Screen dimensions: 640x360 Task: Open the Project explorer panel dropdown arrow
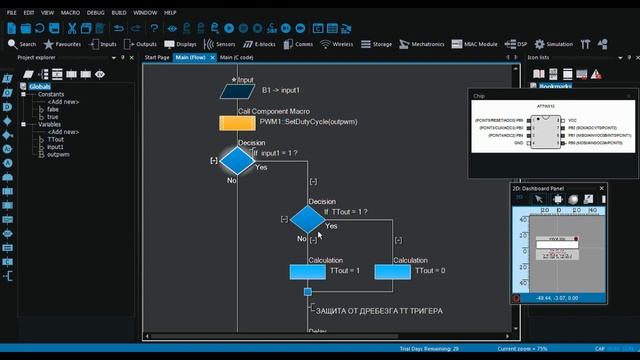point(113,58)
